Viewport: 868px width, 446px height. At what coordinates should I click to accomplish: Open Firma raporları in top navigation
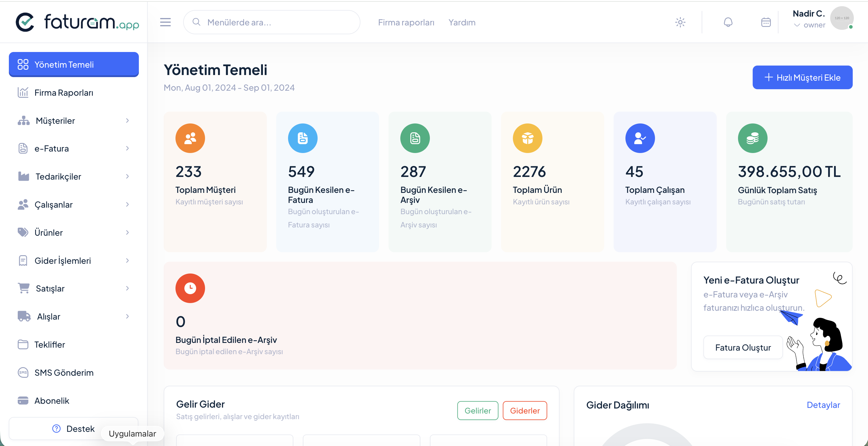pyautogui.click(x=406, y=22)
